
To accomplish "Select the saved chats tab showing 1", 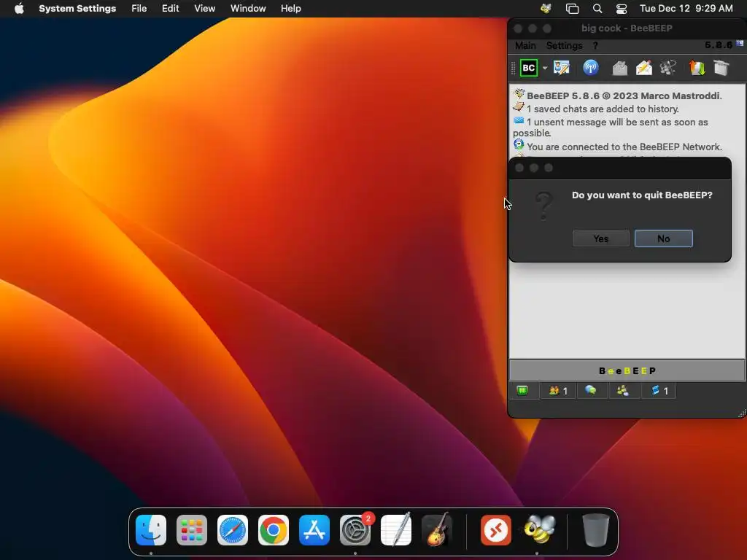I will pyautogui.click(x=659, y=391).
